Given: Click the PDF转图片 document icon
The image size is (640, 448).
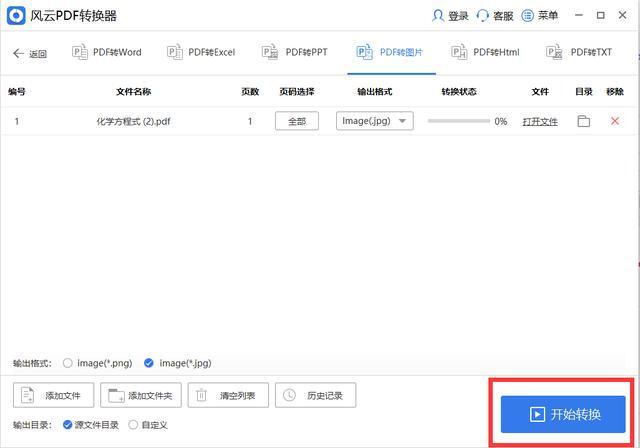Looking at the screenshot, I should pyautogui.click(x=364, y=52).
